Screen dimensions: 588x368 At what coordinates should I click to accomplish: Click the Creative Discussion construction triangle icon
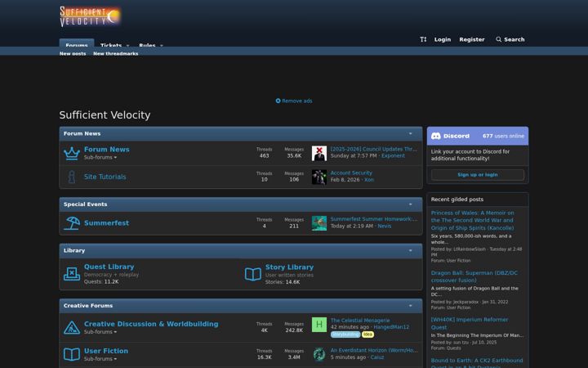(72, 327)
